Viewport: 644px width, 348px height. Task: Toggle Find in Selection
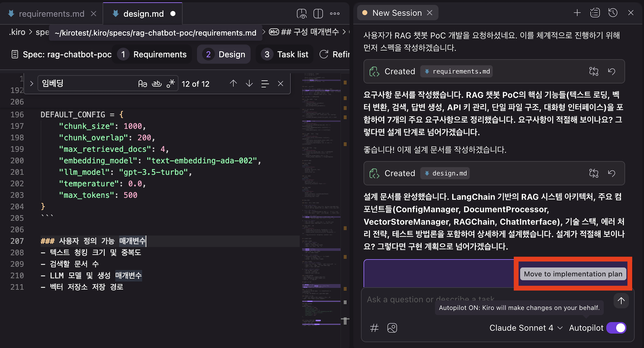click(x=265, y=84)
